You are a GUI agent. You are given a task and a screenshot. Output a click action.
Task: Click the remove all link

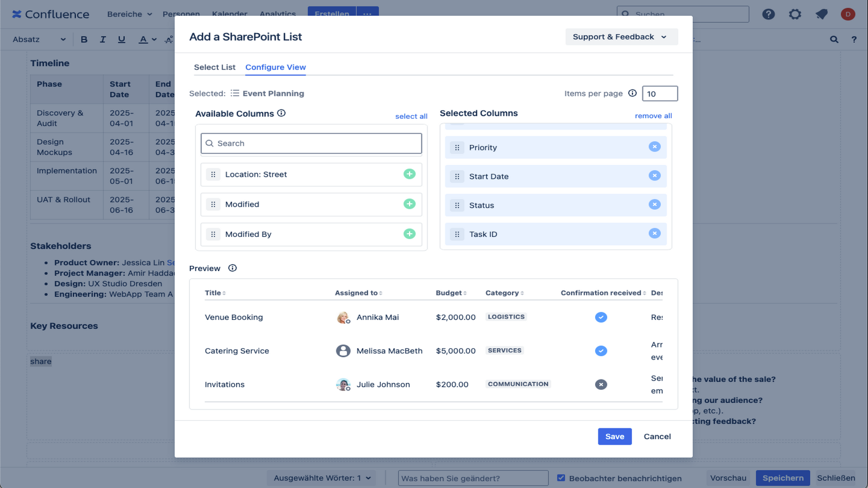(x=653, y=115)
